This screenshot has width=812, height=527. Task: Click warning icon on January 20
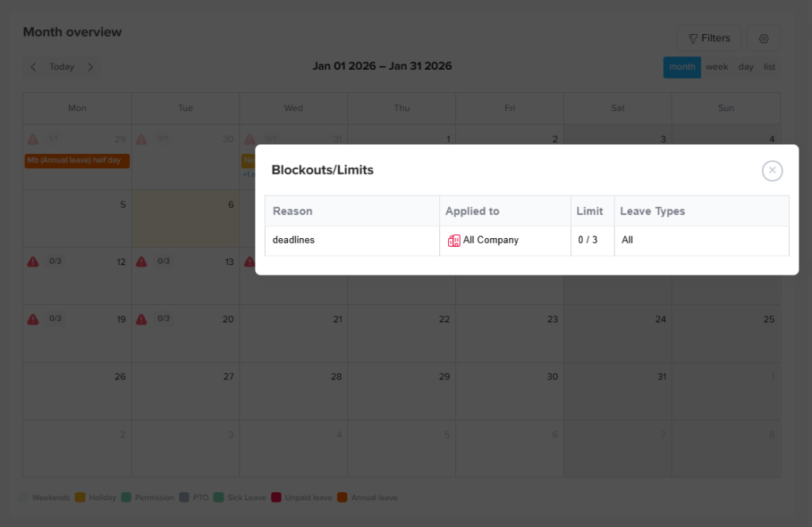coord(141,319)
